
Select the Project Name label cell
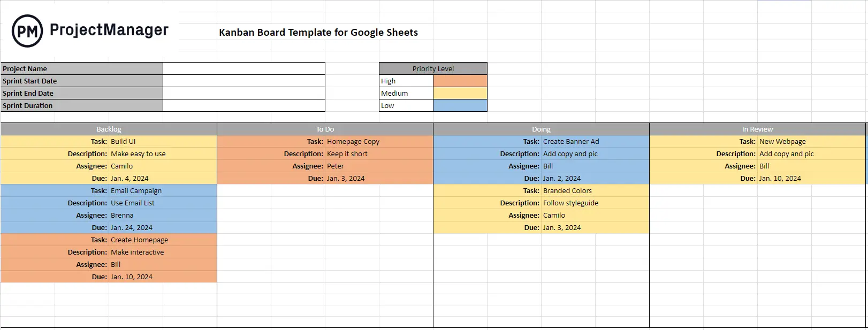(82, 68)
